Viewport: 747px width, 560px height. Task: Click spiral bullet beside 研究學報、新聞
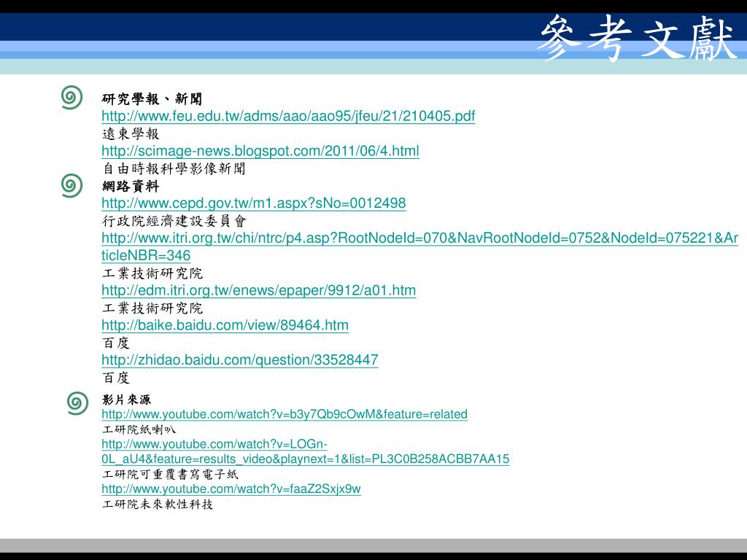72,97
